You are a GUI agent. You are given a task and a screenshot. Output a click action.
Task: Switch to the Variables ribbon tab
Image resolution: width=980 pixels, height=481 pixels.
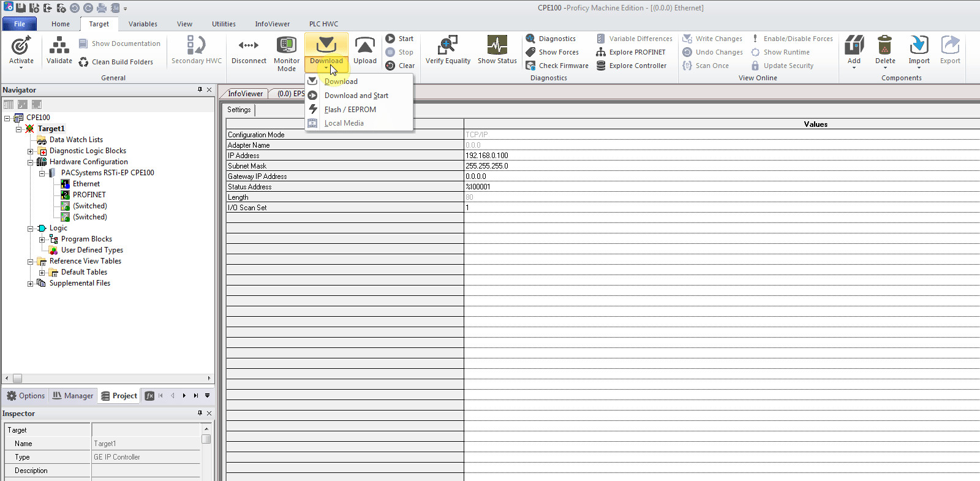tap(143, 24)
